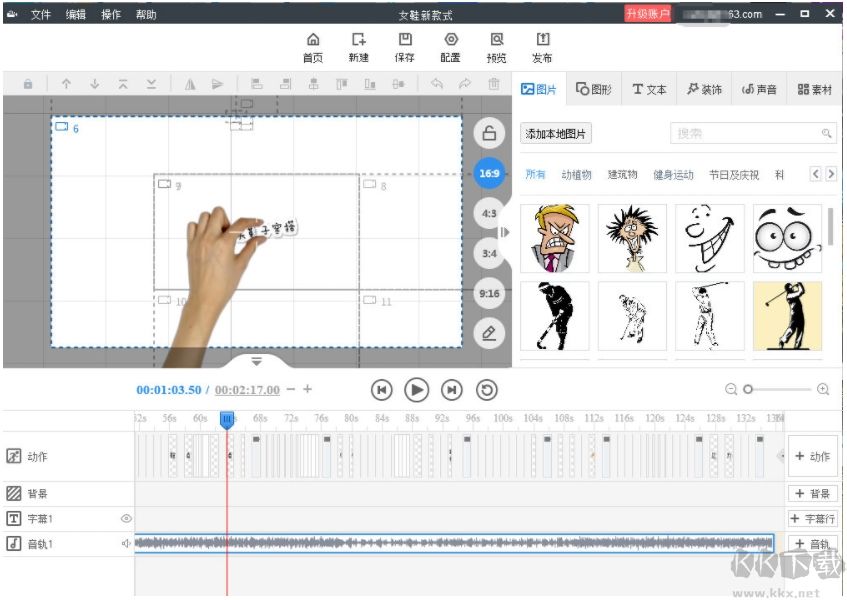This screenshot has height=600, width=847.
Task: Collapse the right side panel arrow
Action: (505, 232)
